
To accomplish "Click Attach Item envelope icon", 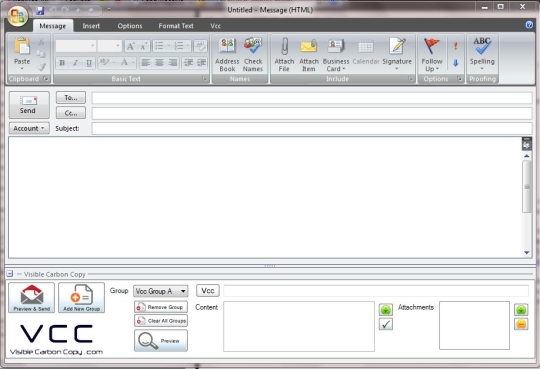I will 309,54.
